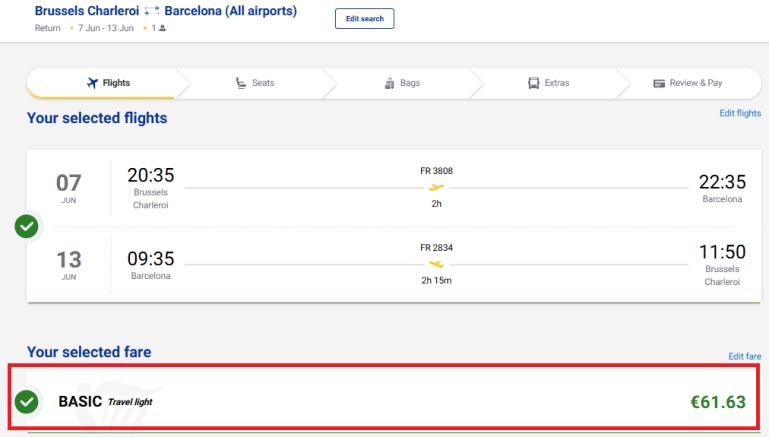Click the credit card icon beside Review & Pay
Image resolution: width=769 pixels, height=437 pixels.
[x=659, y=83]
